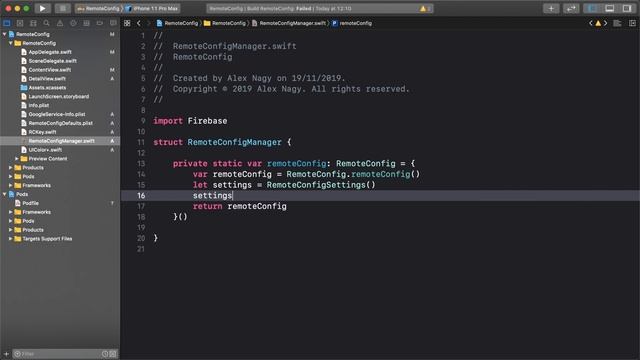640x360 pixels.
Task: Select RemoteConfigManager.swift in navigator
Action: tap(60, 141)
